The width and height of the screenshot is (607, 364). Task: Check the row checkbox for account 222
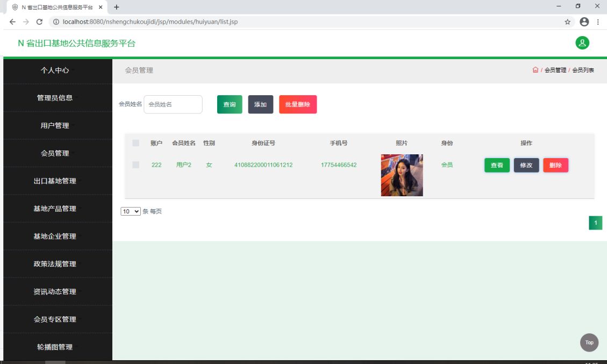pyautogui.click(x=135, y=165)
